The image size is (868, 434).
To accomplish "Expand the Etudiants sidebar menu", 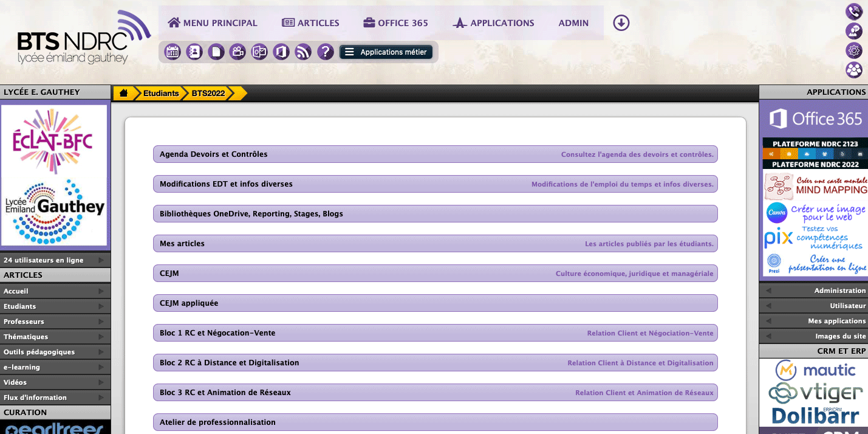I will tap(55, 306).
